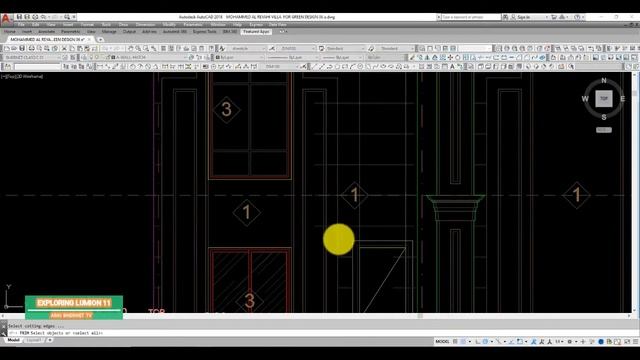Open the ByLayer color control dropdown
This screenshot has width=640, height=360.
(240, 58)
